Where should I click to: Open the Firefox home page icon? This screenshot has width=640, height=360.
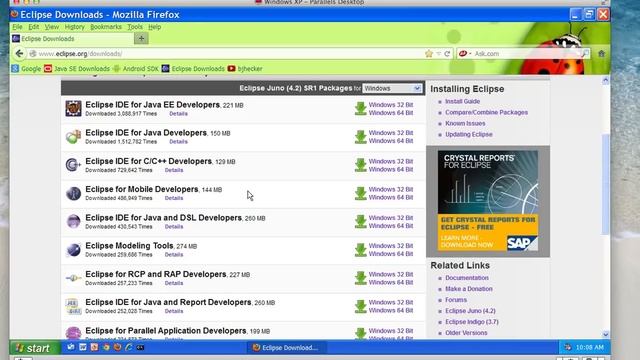tap(602, 53)
